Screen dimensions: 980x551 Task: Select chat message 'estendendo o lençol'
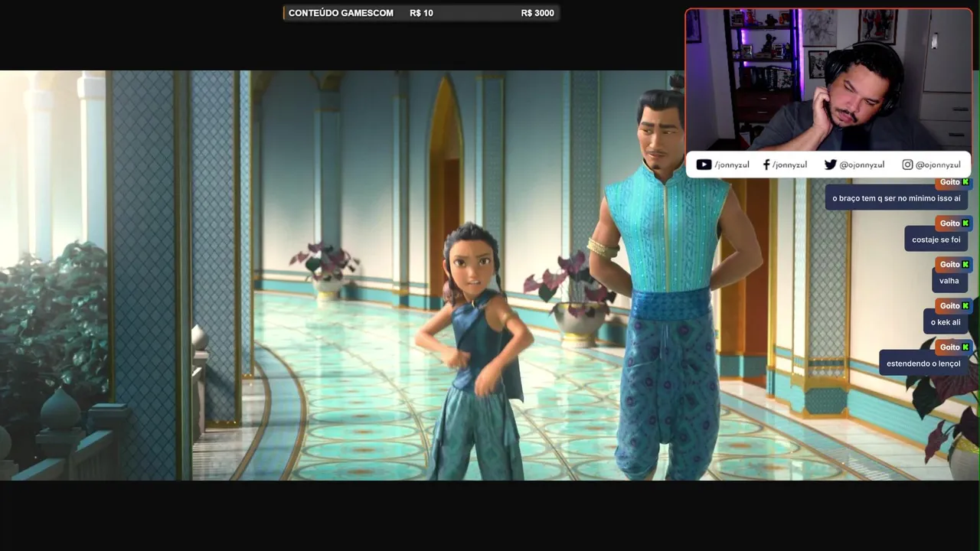[x=923, y=364]
